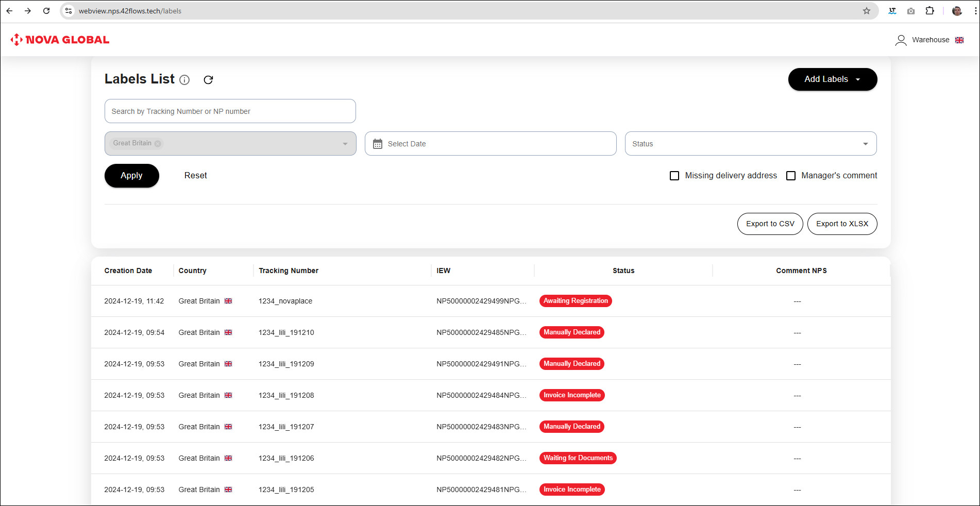Click the calendar icon in Select Date

[378, 144]
